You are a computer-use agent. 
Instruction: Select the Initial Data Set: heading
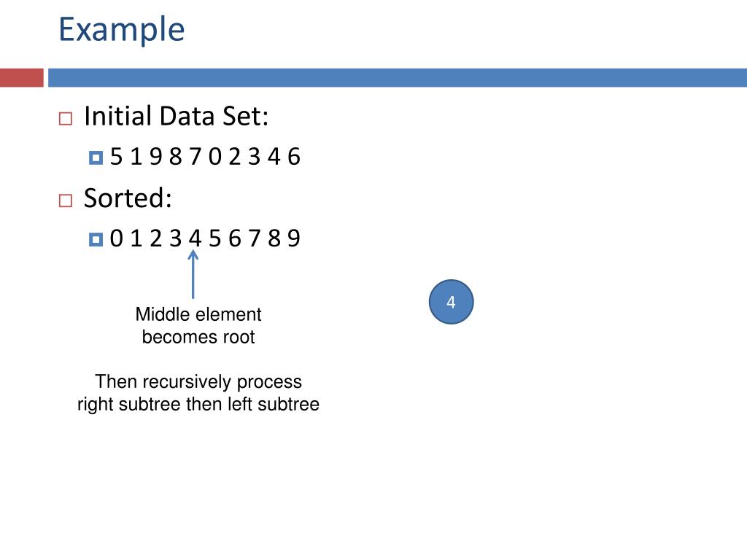click(177, 116)
